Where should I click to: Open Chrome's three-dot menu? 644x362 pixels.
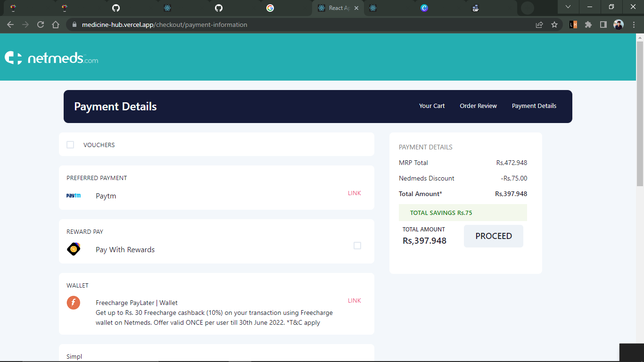(x=633, y=24)
